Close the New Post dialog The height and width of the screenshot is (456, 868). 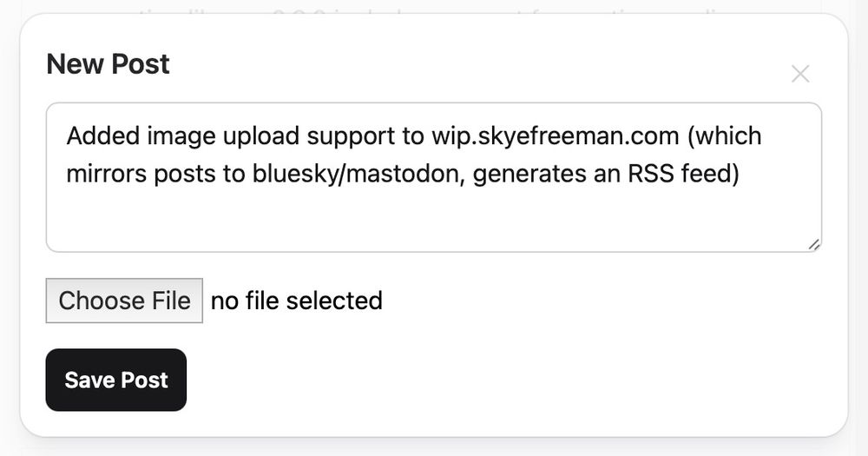click(x=800, y=75)
